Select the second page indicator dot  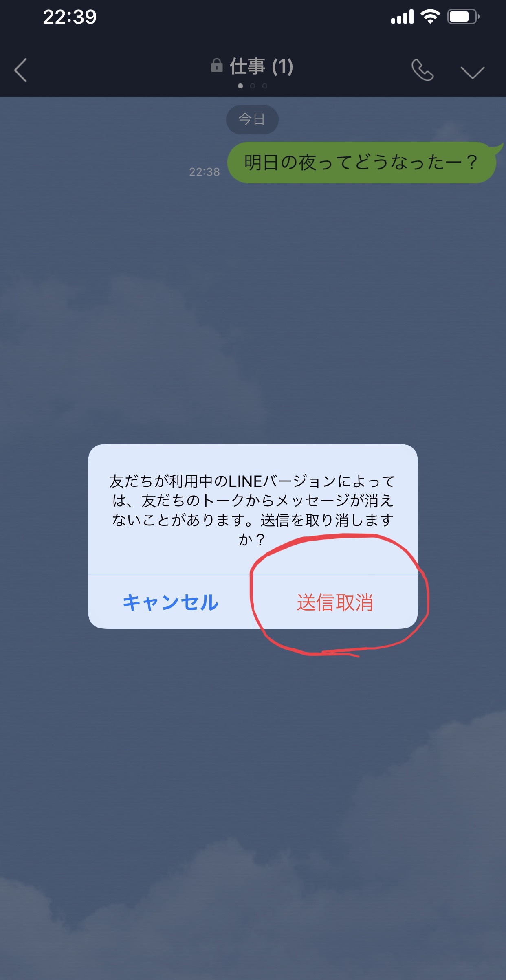tap(253, 86)
